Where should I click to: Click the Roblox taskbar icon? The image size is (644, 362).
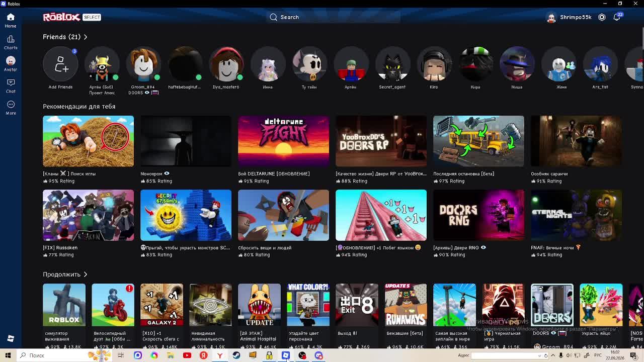[x=285, y=355]
